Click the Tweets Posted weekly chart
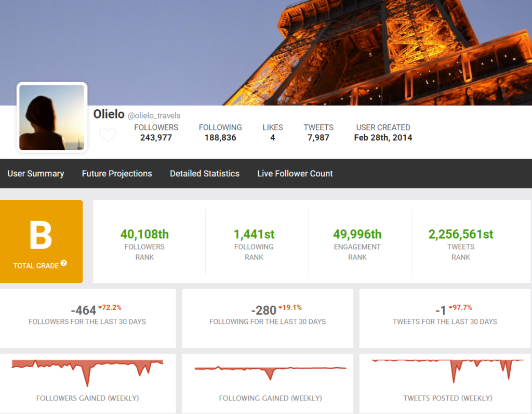 coord(447,368)
